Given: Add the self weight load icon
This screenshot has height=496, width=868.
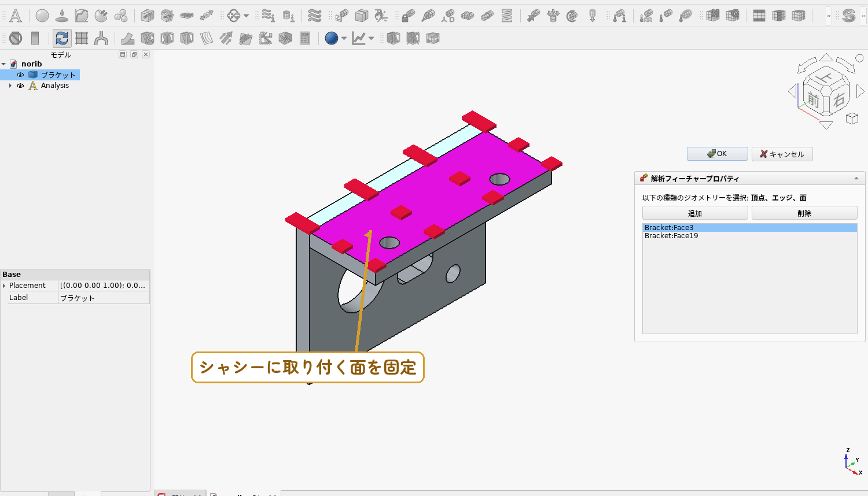Looking at the screenshot, I should pyautogui.click(x=593, y=16).
